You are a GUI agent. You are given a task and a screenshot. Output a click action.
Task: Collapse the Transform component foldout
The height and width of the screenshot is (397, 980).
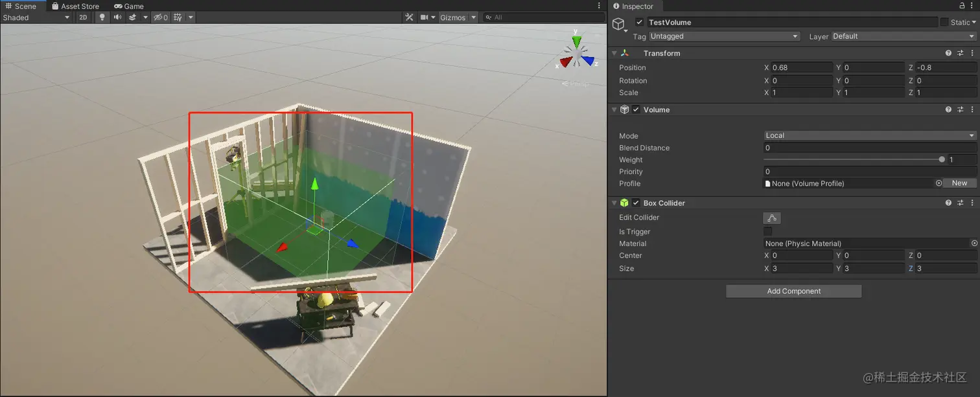point(614,53)
